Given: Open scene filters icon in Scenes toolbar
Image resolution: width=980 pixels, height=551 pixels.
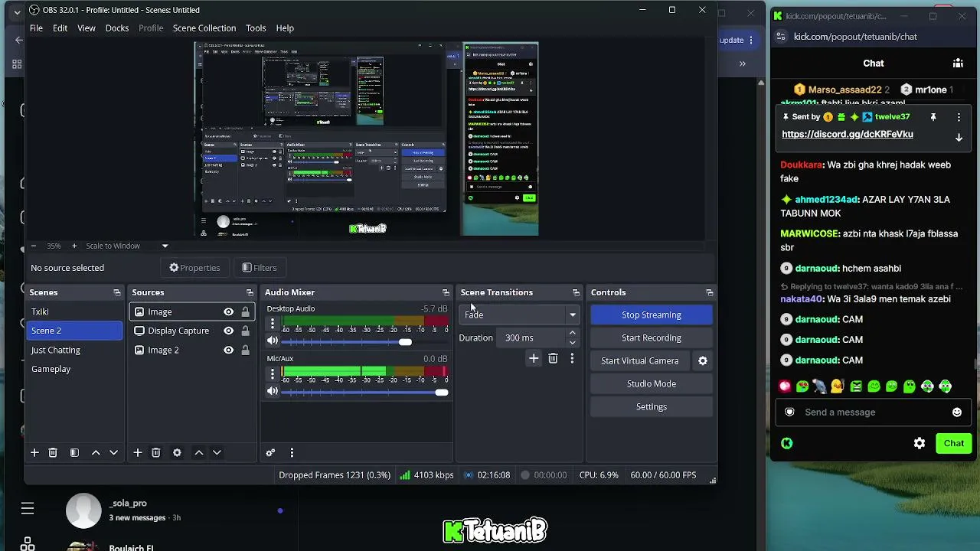Looking at the screenshot, I should [x=74, y=452].
